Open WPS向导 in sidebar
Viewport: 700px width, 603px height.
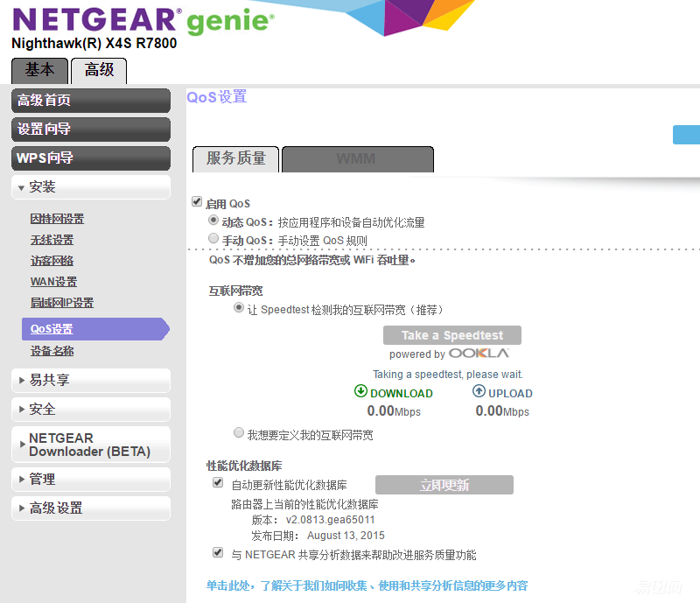(x=91, y=158)
